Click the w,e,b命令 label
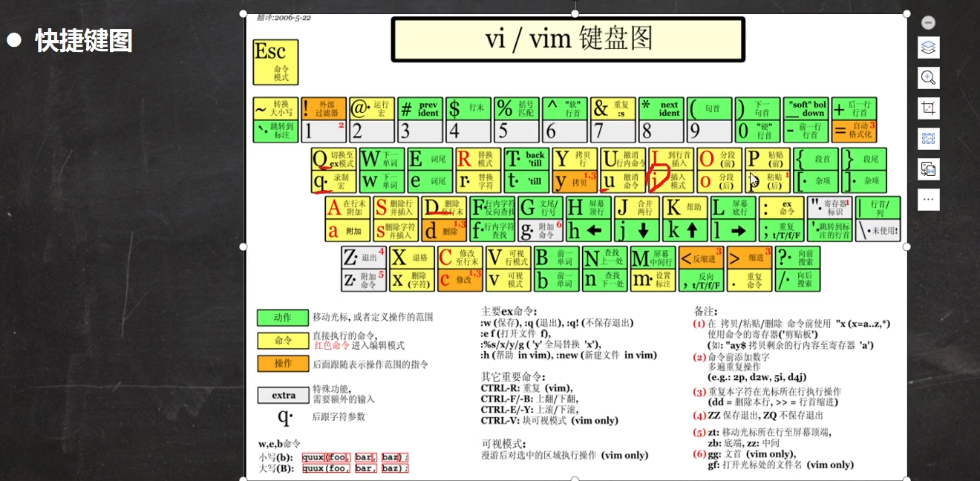This screenshot has width=980, height=481. point(279,444)
